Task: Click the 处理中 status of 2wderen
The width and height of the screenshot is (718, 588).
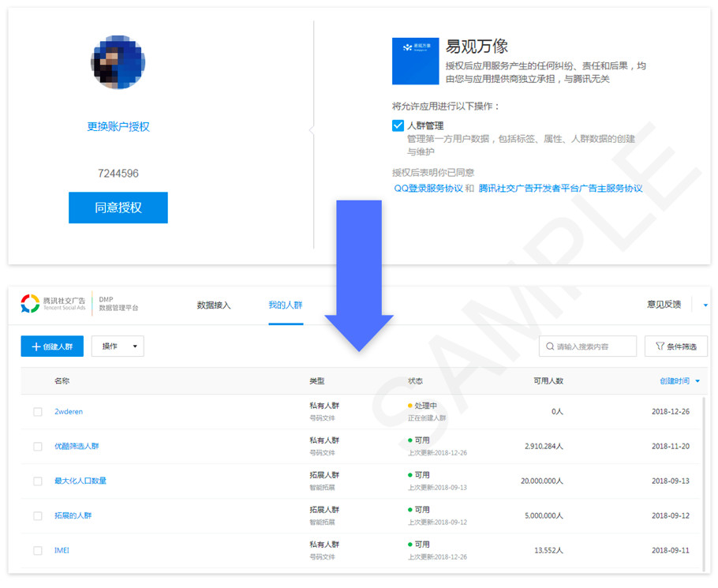Action: (422, 406)
